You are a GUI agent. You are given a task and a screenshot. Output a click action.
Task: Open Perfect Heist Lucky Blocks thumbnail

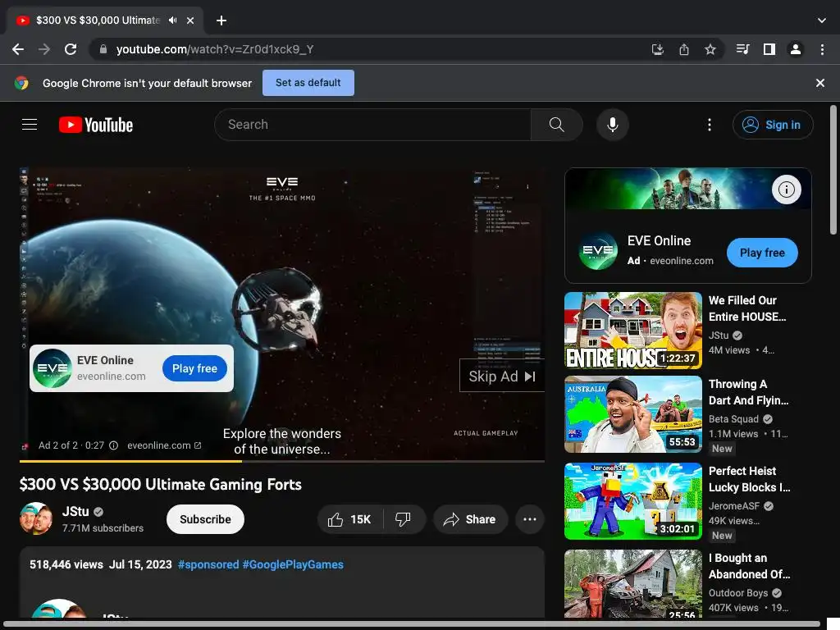coord(632,501)
